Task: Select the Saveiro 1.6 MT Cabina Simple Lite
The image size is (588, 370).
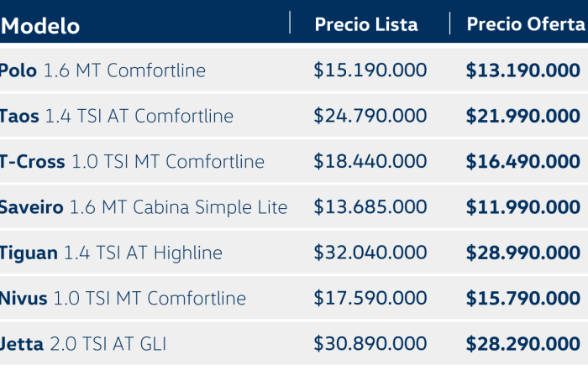Action: (144, 207)
